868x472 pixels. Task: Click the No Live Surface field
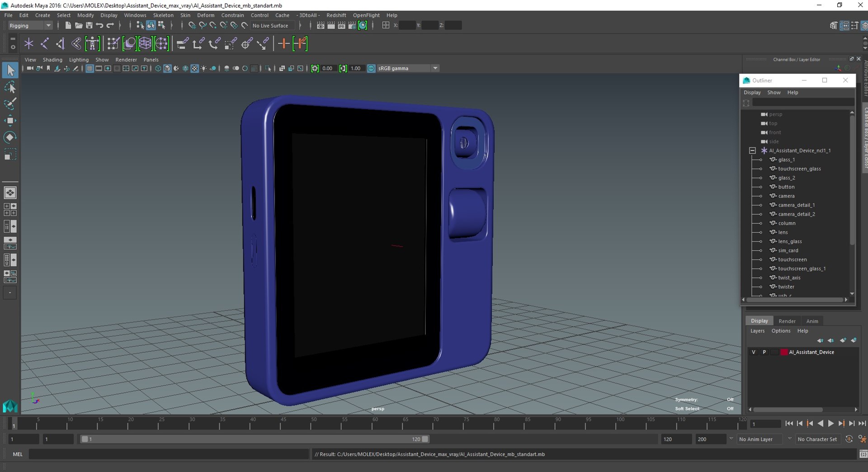click(273, 26)
